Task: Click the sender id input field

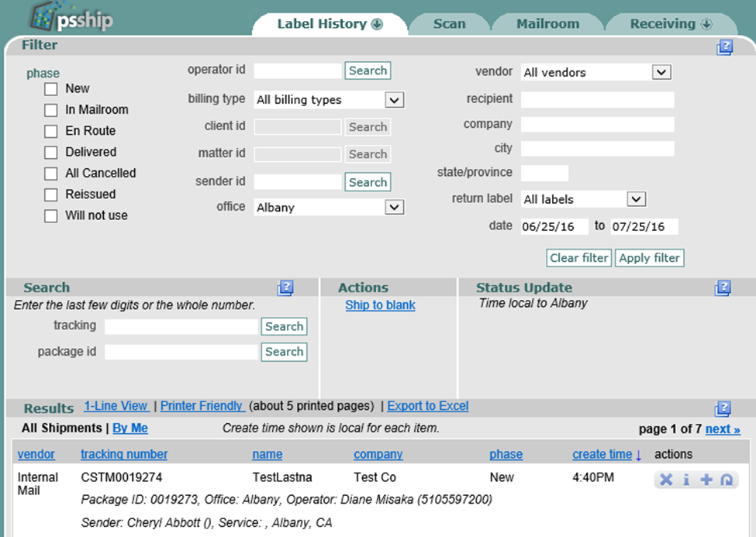Action: pos(298,182)
